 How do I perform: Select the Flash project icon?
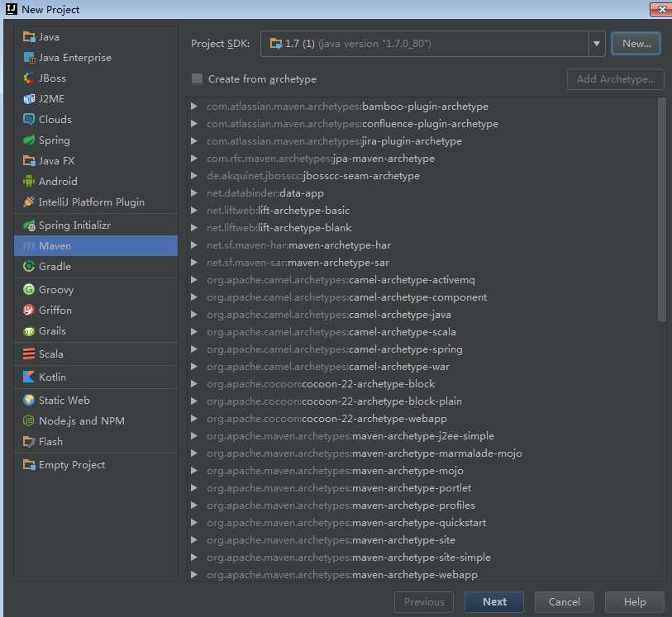click(x=29, y=441)
